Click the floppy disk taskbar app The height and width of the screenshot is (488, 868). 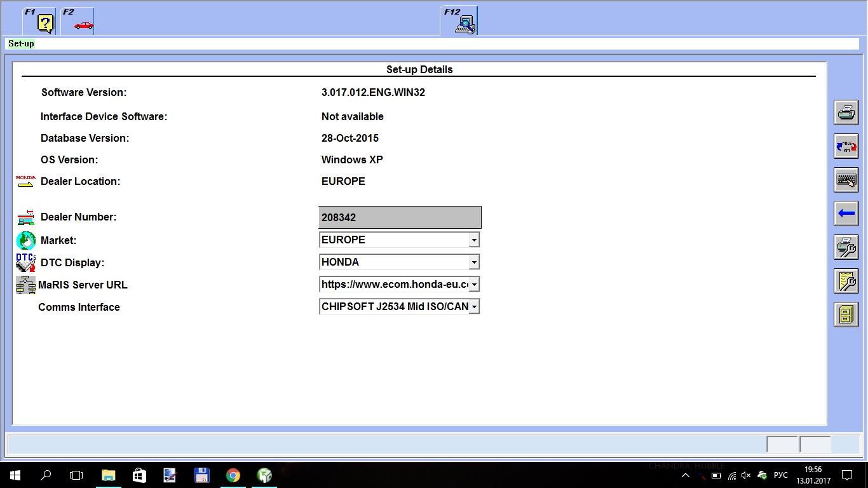click(x=202, y=475)
